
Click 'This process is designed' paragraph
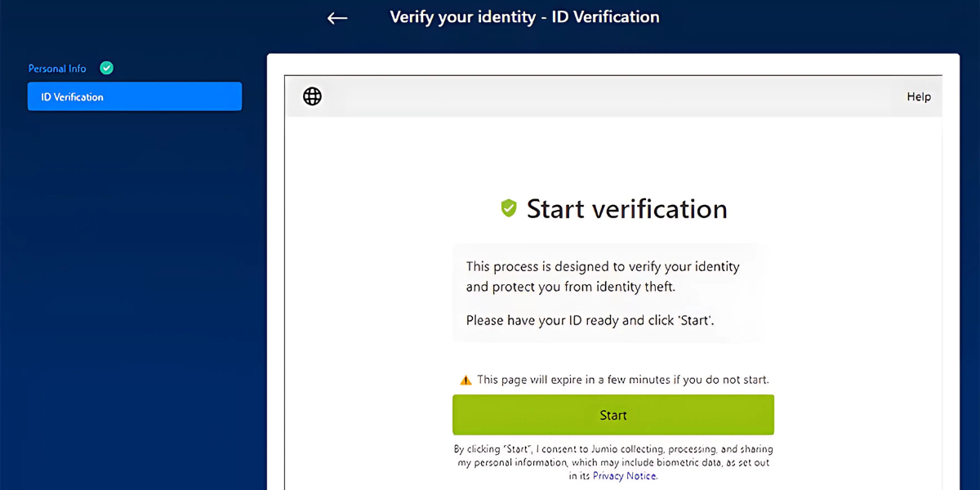click(x=604, y=277)
